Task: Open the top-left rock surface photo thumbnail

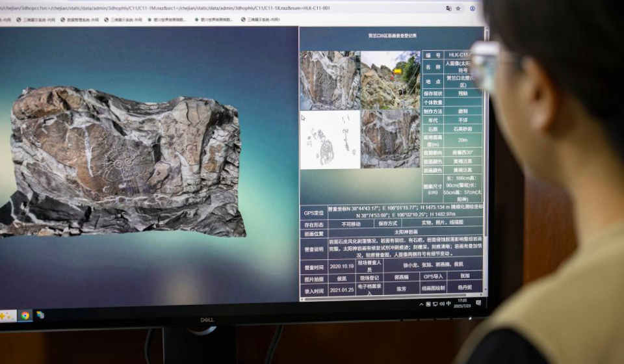Action: (x=330, y=81)
